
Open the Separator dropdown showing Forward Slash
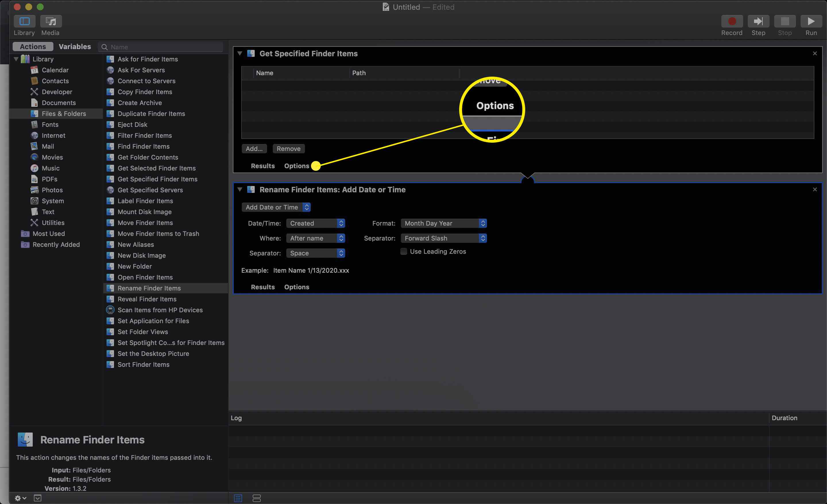(x=444, y=237)
